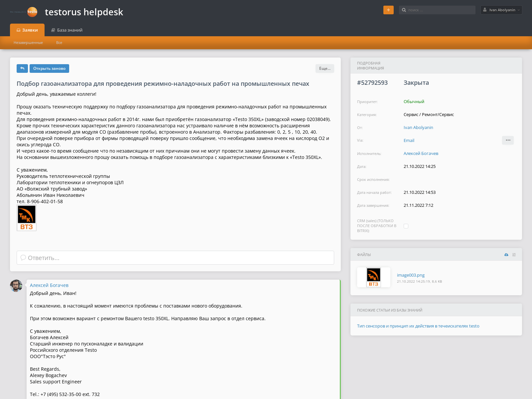Click the Открыть заново button

click(x=49, y=68)
